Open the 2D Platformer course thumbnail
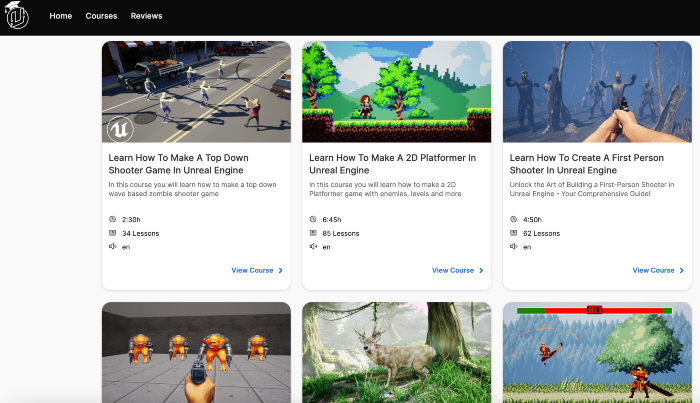 pos(396,92)
